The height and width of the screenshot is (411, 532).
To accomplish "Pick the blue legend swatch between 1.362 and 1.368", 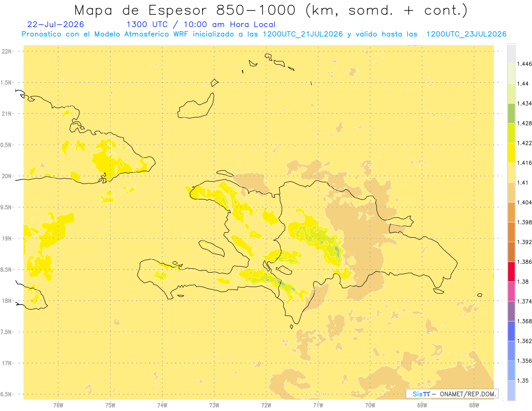I will [511, 331].
